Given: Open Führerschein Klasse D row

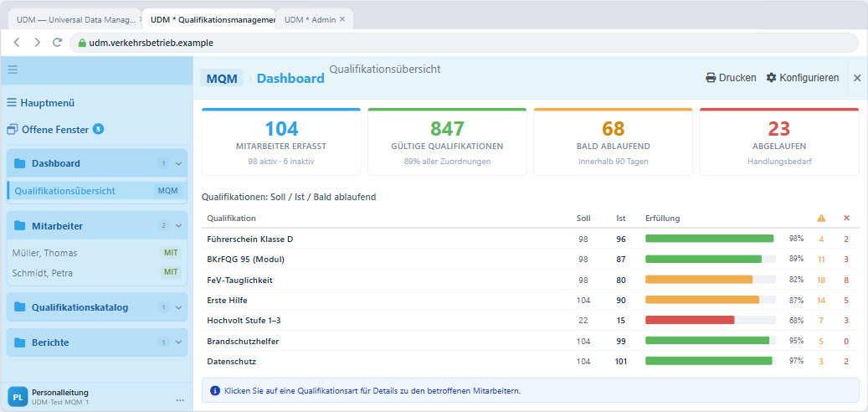Looking at the screenshot, I should pos(531,239).
